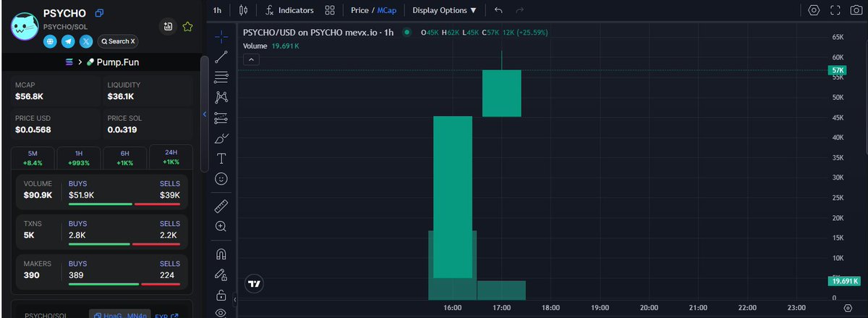868x318 pixels.
Task: Open the X (Twitter) profile icon
Action: coord(87,41)
